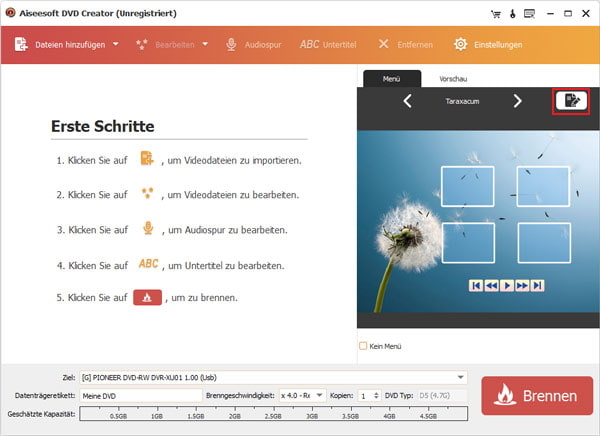Screen dimensions: 600x436
Task: Click fast-forward button in menu preview
Action: coord(522,286)
